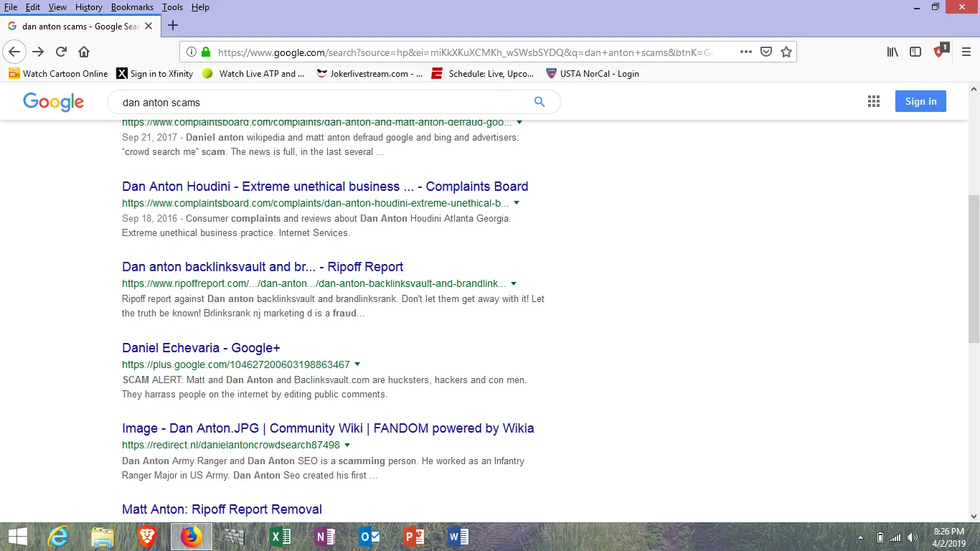Open Image Dan Anton.JPG Fandom result
The image size is (980, 551).
click(328, 428)
